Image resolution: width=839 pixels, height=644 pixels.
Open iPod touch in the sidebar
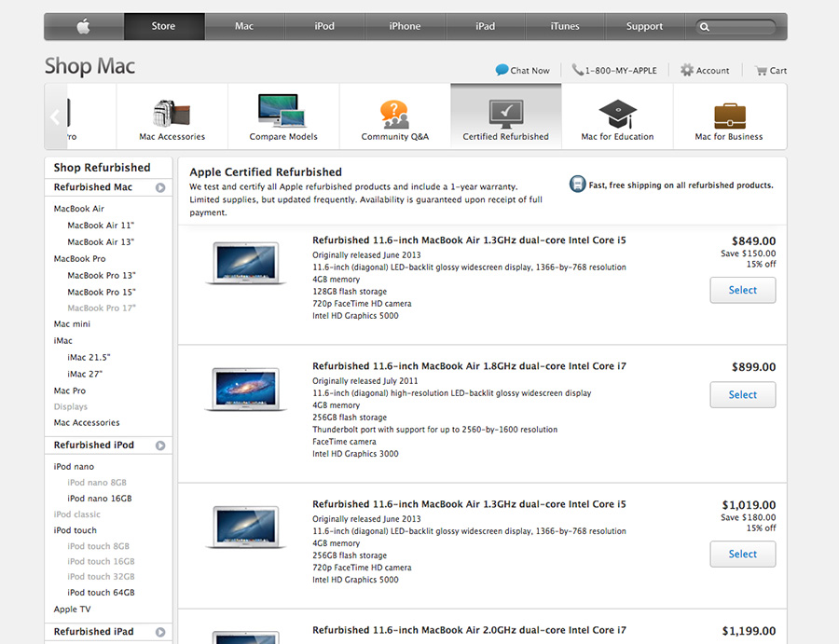75,530
